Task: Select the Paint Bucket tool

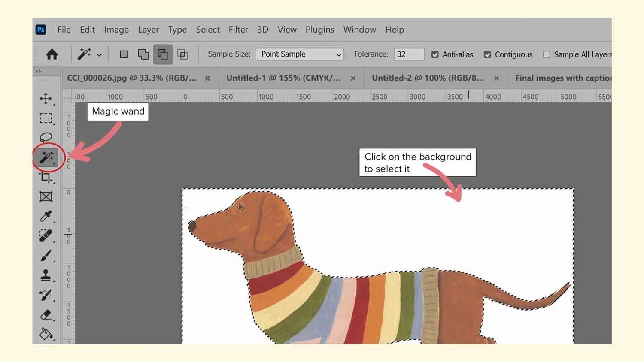Action: (46, 334)
